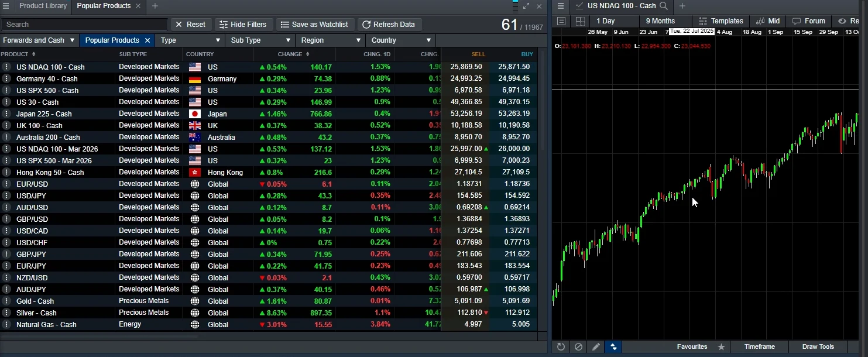Open row options for AUD/JPY

click(x=6, y=289)
